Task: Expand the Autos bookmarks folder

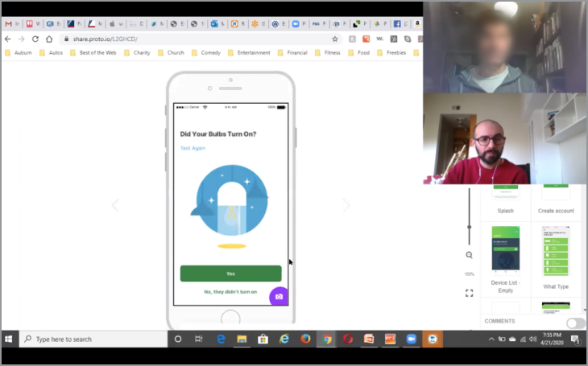Action: click(x=51, y=53)
